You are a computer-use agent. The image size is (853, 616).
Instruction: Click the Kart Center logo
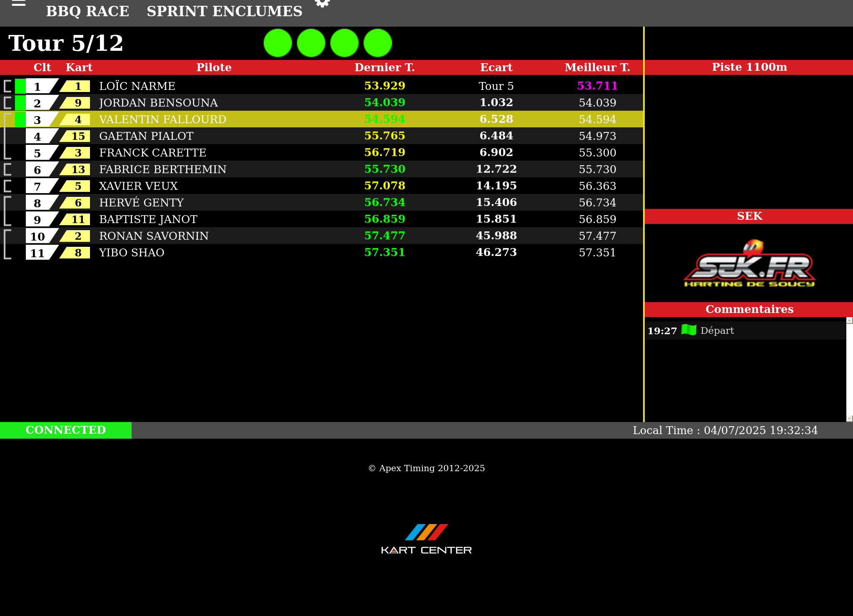426,539
